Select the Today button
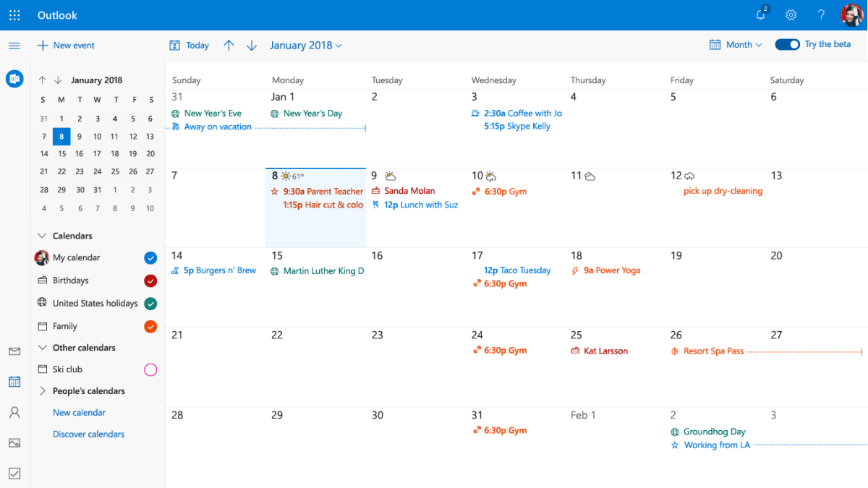Screen dimensions: 868x488 pos(189,45)
